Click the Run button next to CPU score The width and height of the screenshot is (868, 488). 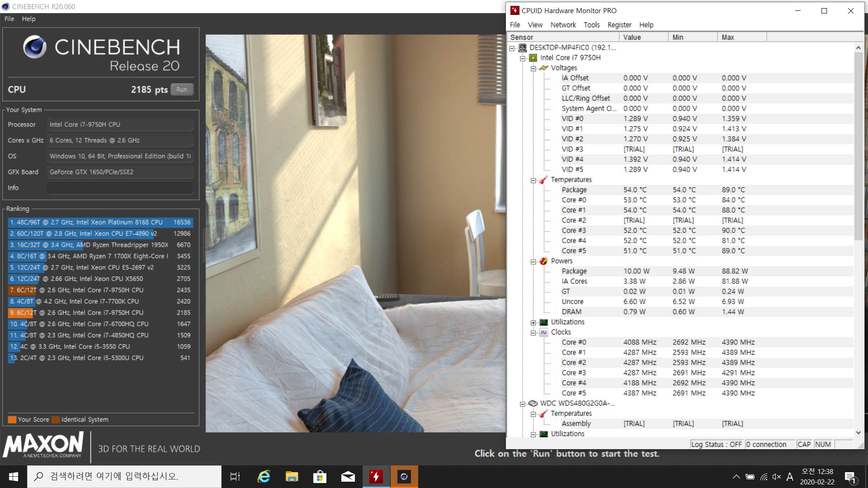pyautogui.click(x=182, y=89)
